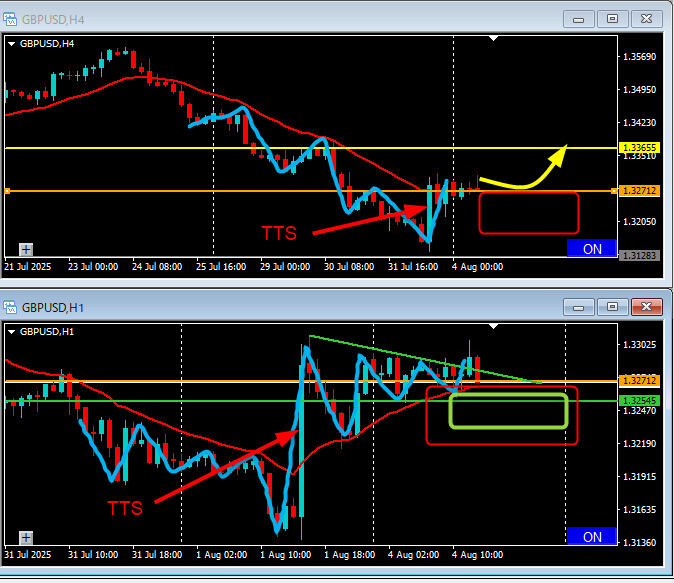Click the green 1.32545 price label in H1

point(639,400)
